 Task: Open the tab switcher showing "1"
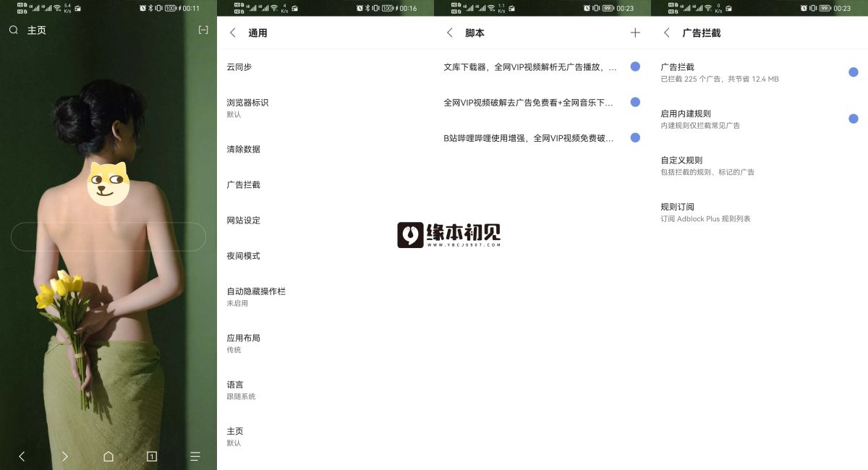[x=151, y=456]
